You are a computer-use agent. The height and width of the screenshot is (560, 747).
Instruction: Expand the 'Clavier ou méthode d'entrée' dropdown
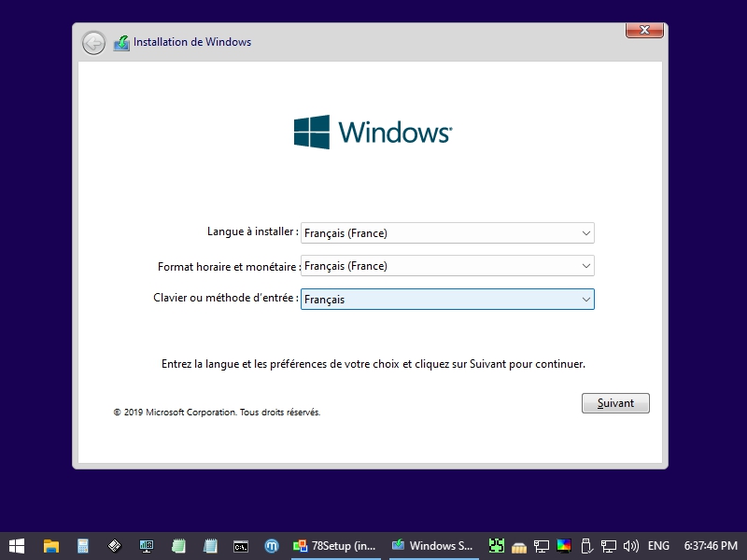tap(585, 300)
